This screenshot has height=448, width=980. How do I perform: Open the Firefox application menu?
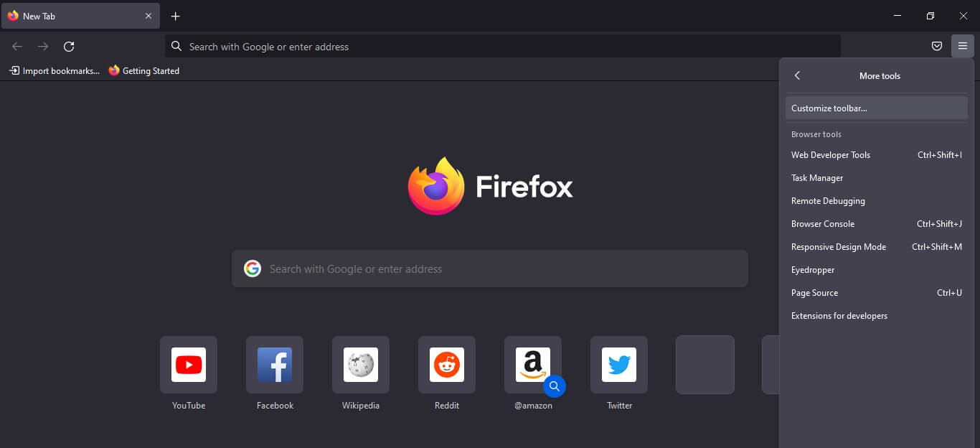coord(963,46)
